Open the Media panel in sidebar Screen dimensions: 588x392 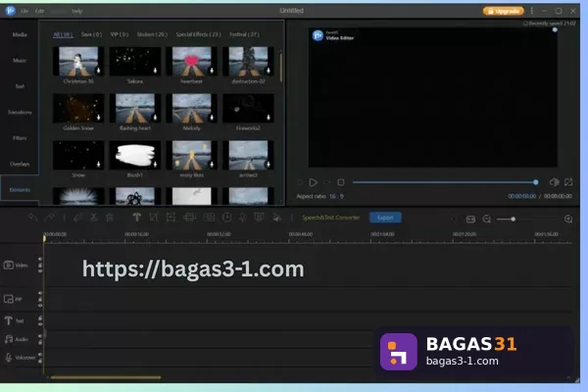20,34
